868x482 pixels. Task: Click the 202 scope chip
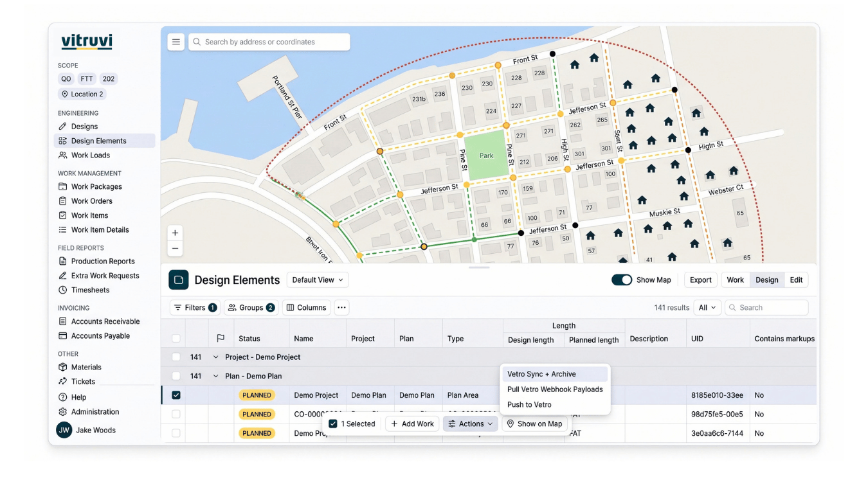109,79
